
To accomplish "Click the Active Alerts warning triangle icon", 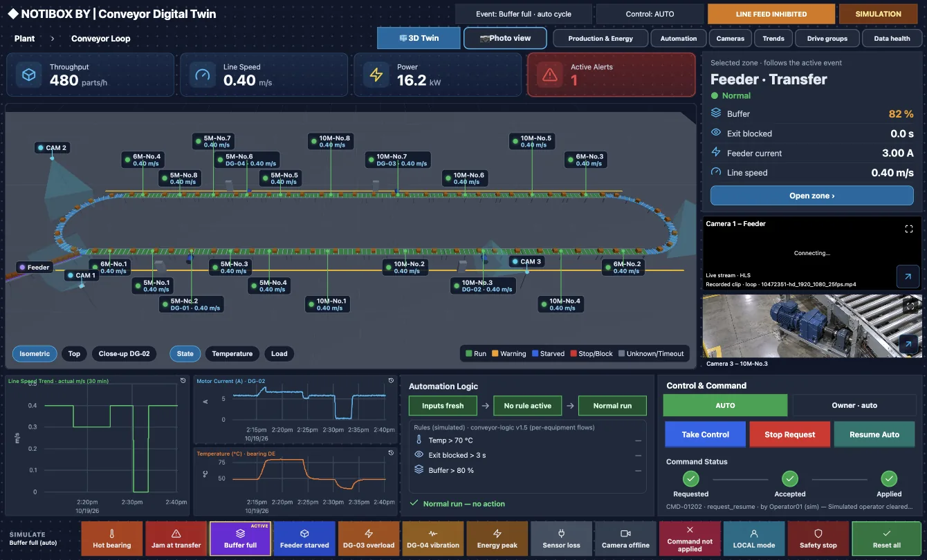I will point(551,75).
